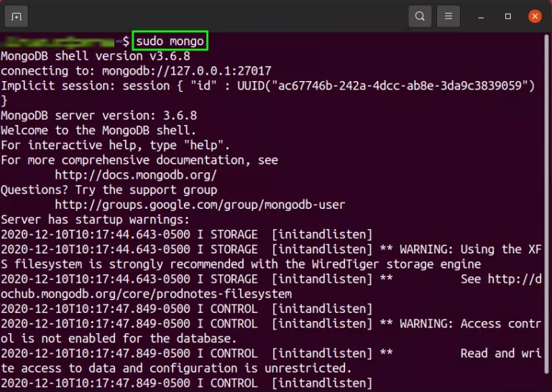
Task: Click the prodnotes-filesystem URL text
Action: tap(146, 294)
